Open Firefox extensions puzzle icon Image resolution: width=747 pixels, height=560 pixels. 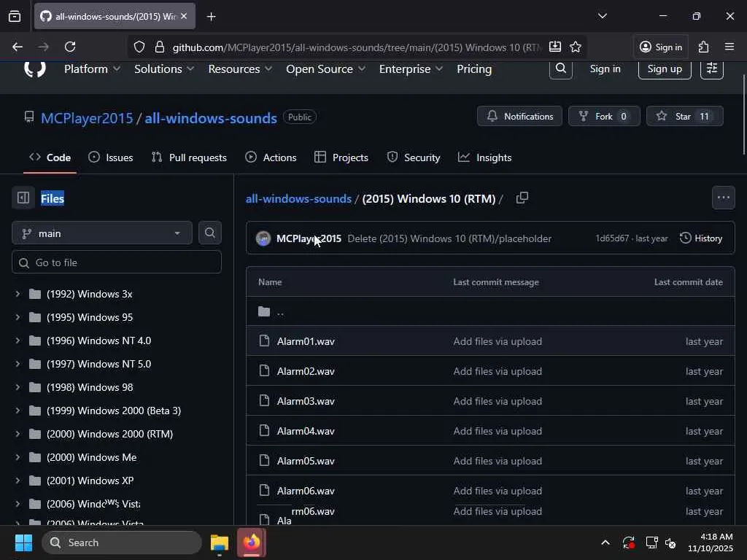point(704,47)
